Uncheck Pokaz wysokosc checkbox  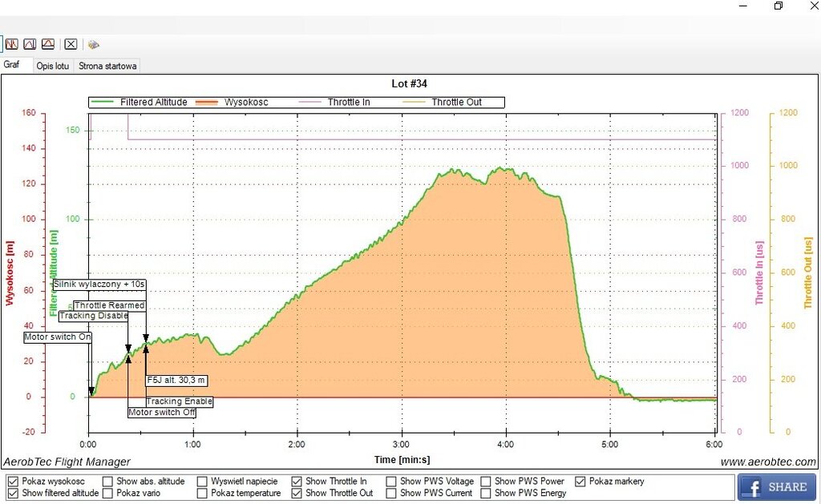point(13,482)
